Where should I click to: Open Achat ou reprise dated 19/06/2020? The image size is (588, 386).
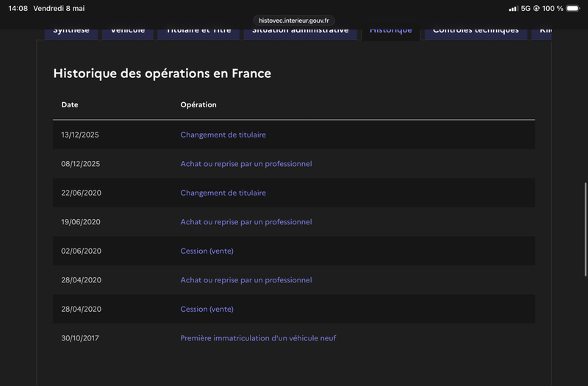(x=246, y=222)
